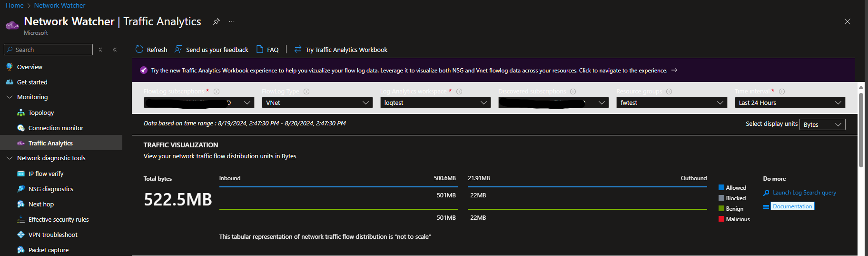Click the Network Watcher logo icon
This screenshot has height=256, width=868.
12,25
